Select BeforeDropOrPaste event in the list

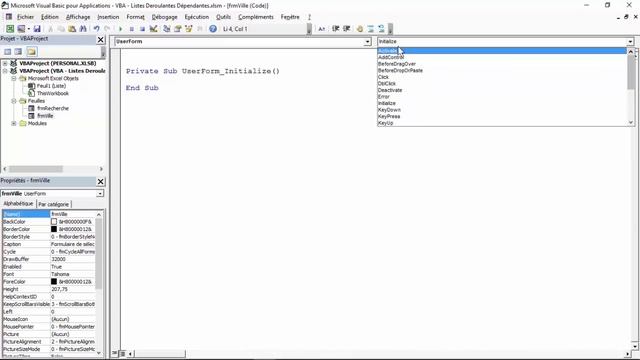pos(502,70)
